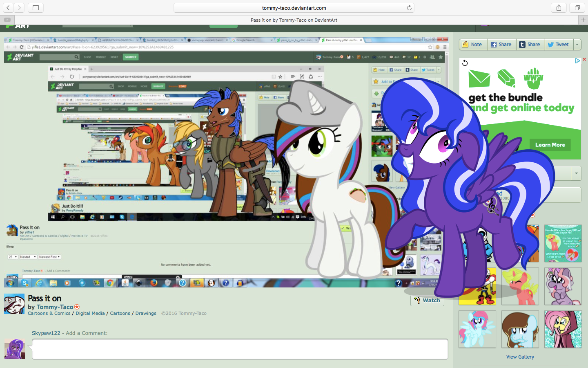The height and width of the screenshot is (368, 588).
Task: Browse the Drawings category link
Action: pyautogui.click(x=146, y=313)
